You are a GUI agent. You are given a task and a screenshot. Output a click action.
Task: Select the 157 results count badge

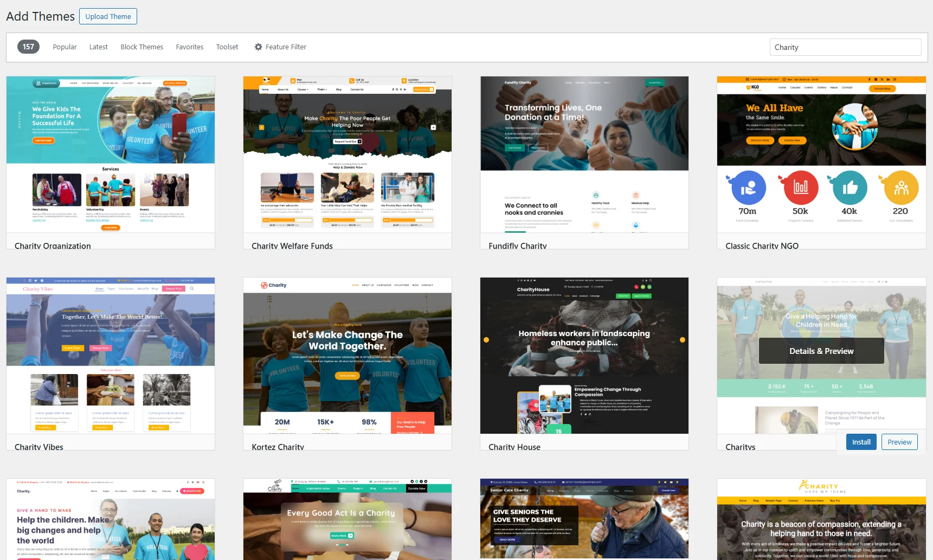pyautogui.click(x=28, y=47)
